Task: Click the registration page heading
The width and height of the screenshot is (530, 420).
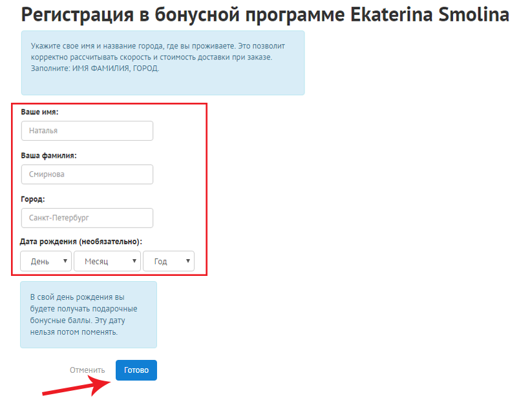Action: coord(265,16)
